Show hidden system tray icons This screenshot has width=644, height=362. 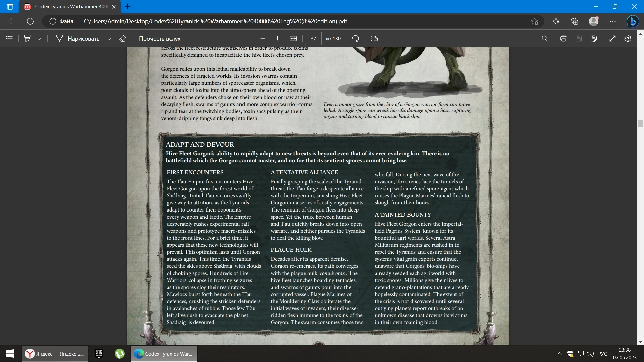(560, 354)
